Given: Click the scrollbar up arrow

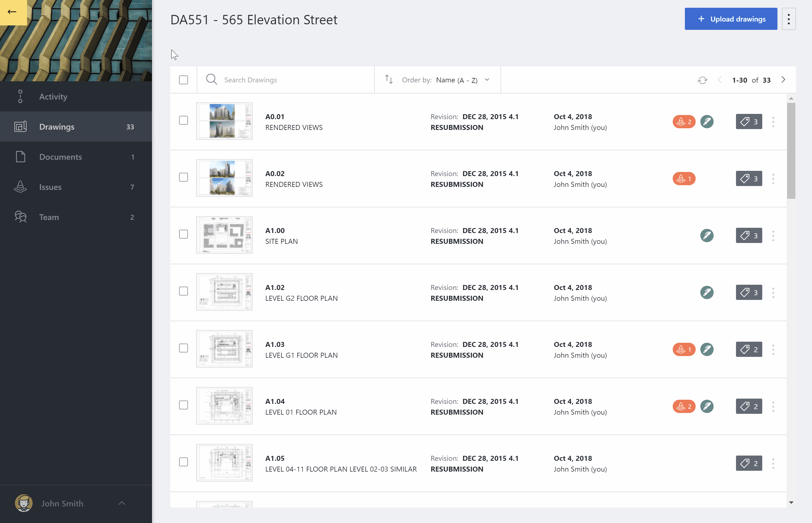Looking at the screenshot, I should point(791,98).
